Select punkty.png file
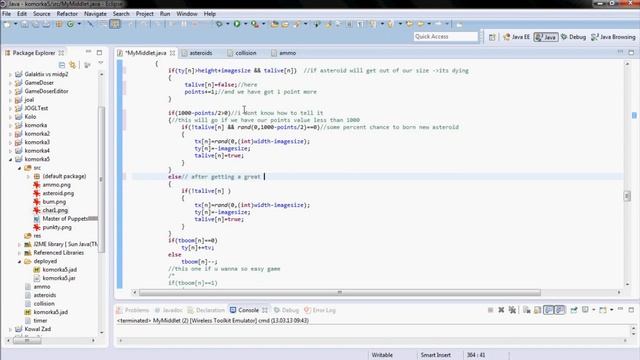 (x=57, y=227)
